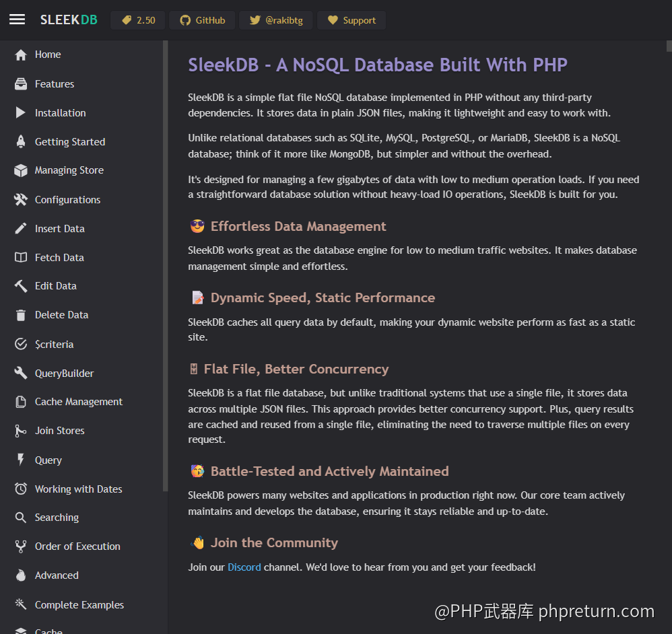The width and height of the screenshot is (672, 634).
Task: Click the Managing Store cube icon
Action: 21,170
